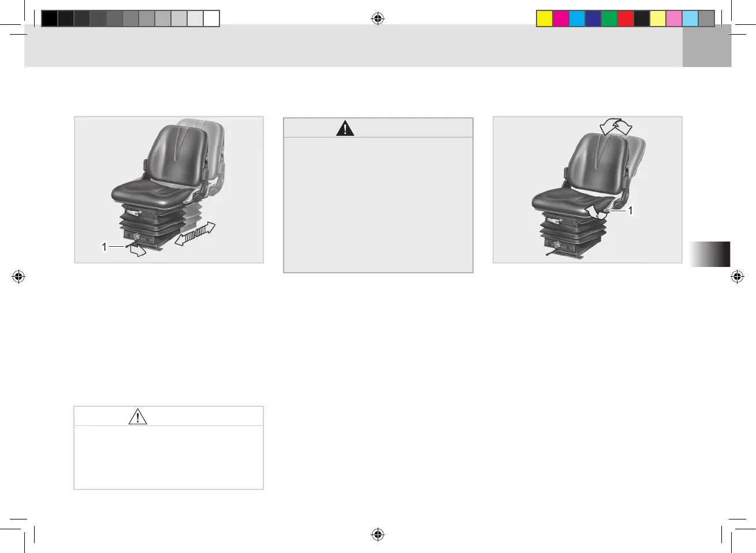Click the dark gray header corner block
Screen dimensions: 756x553
(x=707, y=46)
